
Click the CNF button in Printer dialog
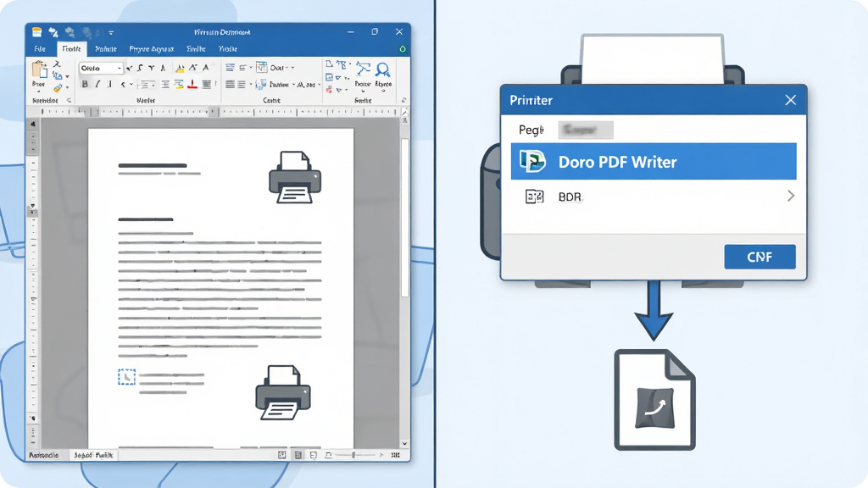tap(759, 257)
